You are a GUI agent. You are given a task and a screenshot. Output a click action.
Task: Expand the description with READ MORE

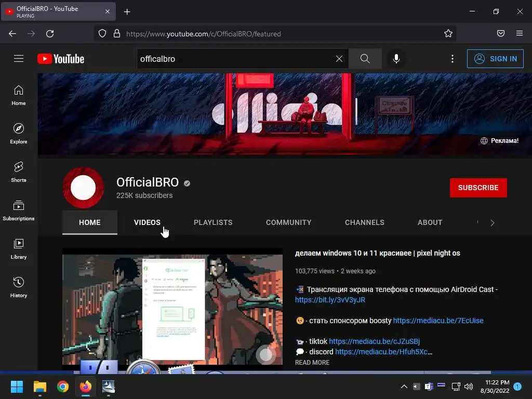pos(312,362)
